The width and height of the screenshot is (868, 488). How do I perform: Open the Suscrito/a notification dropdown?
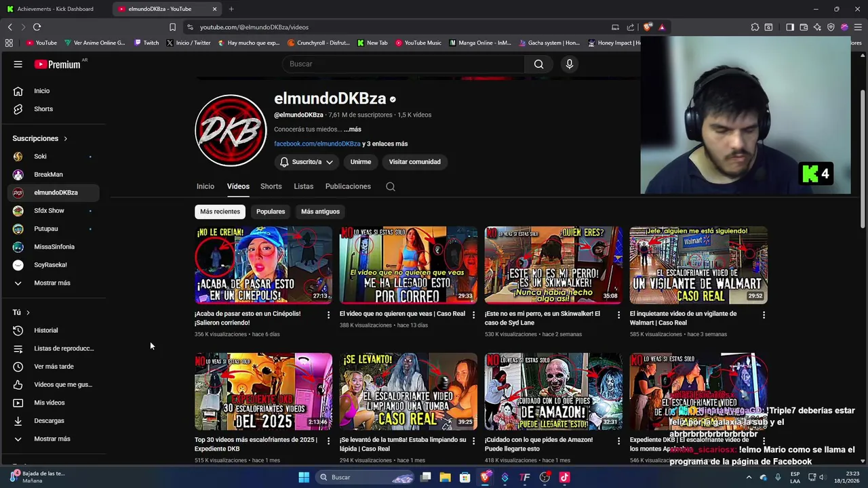pyautogui.click(x=307, y=162)
